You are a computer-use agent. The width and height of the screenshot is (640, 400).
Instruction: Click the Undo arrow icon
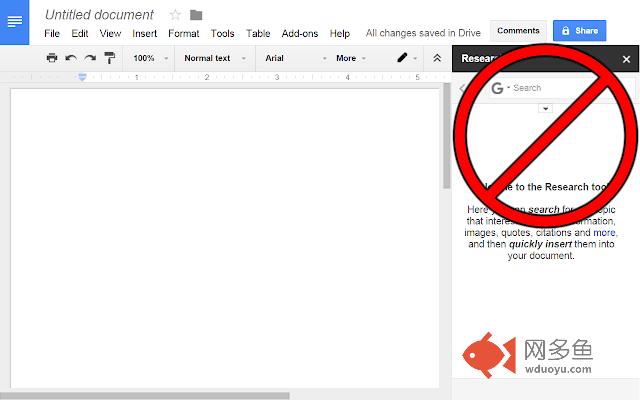coord(71,58)
